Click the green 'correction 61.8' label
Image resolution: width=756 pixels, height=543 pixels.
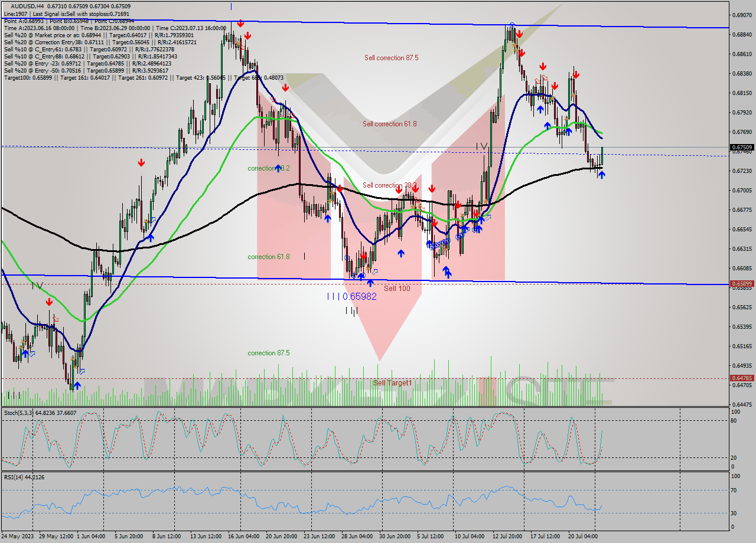click(x=269, y=257)
